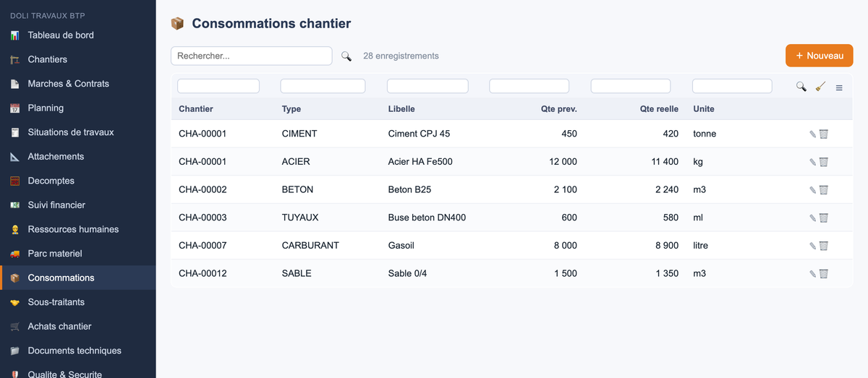This screenshot has height=378, width=868.
Task: Open the column options hamburger menu
Action: [839, 87]
